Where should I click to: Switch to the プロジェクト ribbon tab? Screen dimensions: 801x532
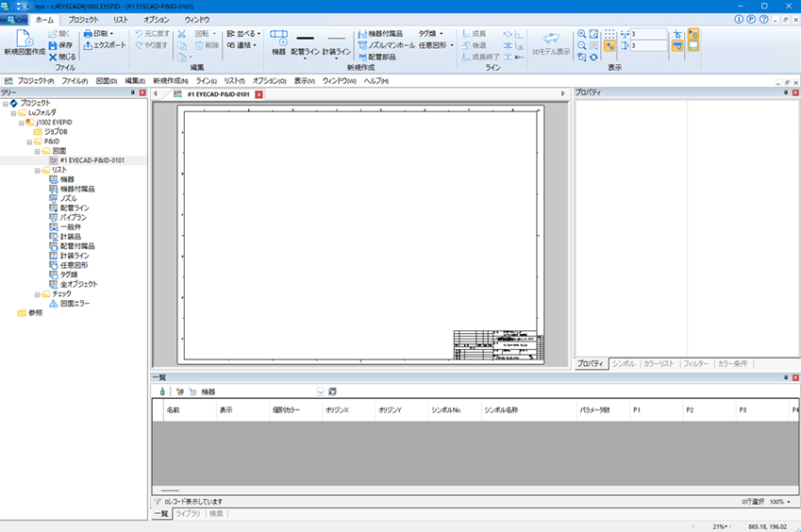tap(83, 19)
